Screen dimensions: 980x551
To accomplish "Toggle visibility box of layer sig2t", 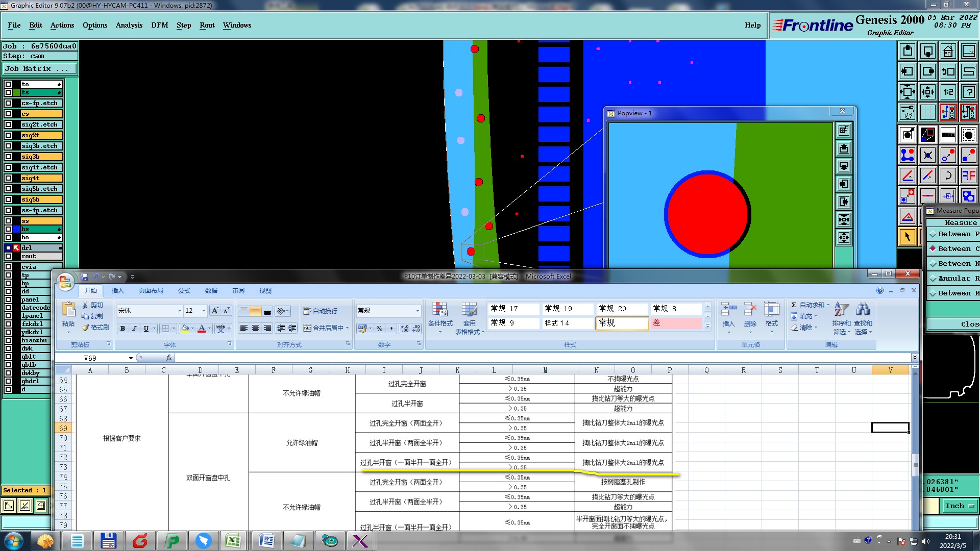I will (x=8, y=135).
